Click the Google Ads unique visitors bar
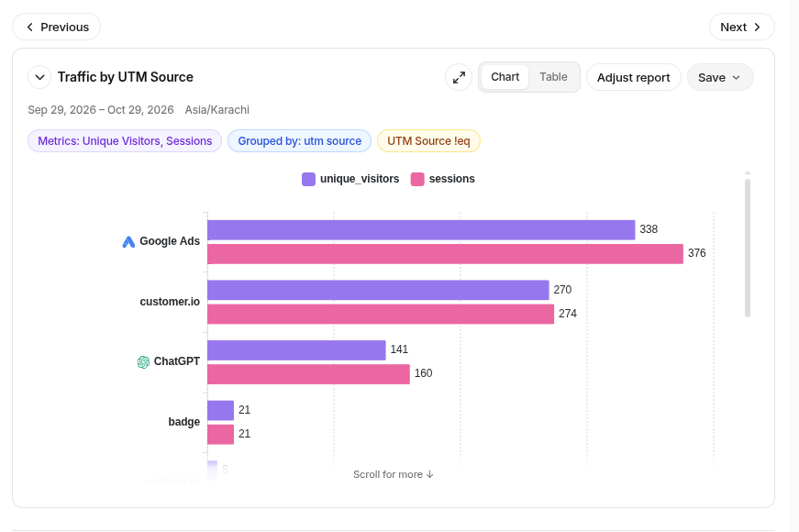The width and height of the screenshot is (799, 532). [421, 230]
